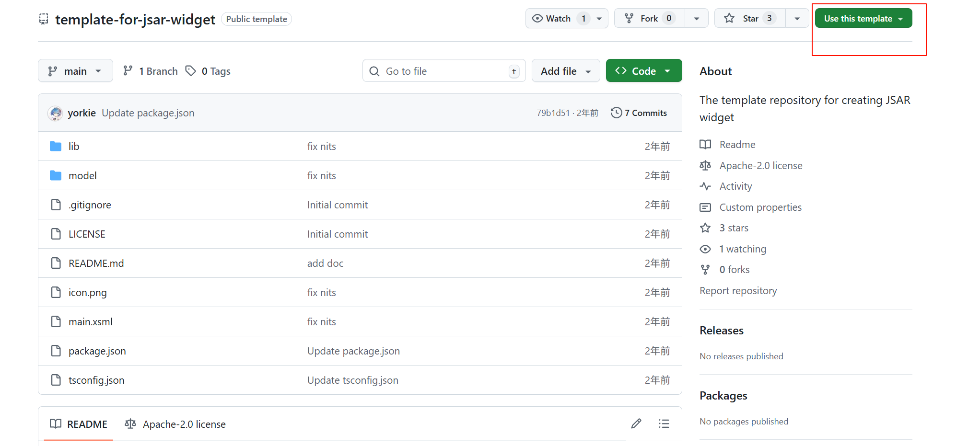
Task: Open the Packages heading link
Action: [x=723, y=395]
